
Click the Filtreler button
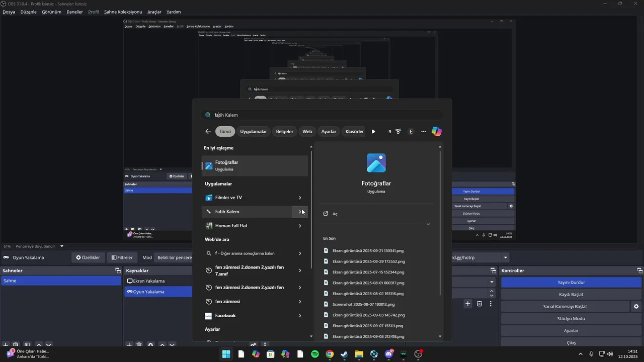point(122,257)
